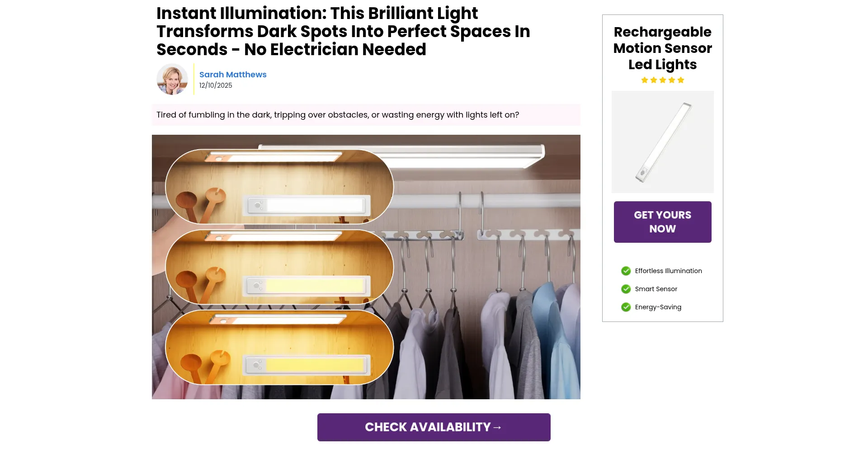Viewport: 868px width, 449px height.
Task: Click the "Tired of fumbling in the dark" paragraph
Action: coord(338,115)
